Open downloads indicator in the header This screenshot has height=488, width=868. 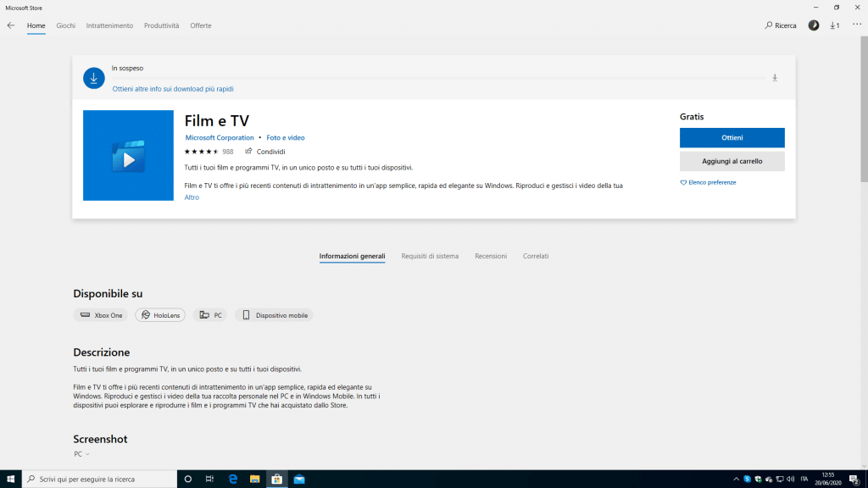tap(835, 25)
